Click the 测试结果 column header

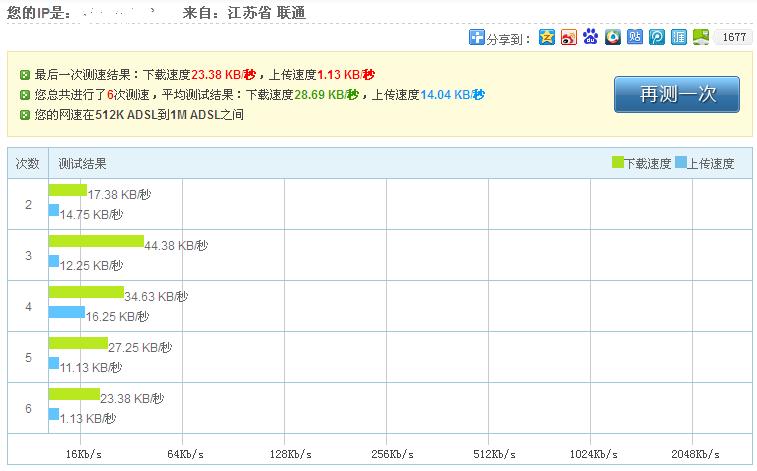coord(82,164)
